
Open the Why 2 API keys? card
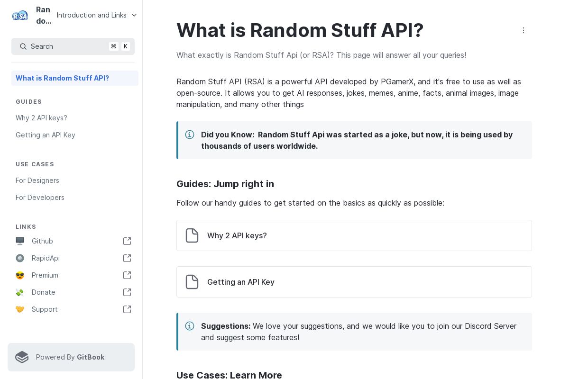click(354, 235)
